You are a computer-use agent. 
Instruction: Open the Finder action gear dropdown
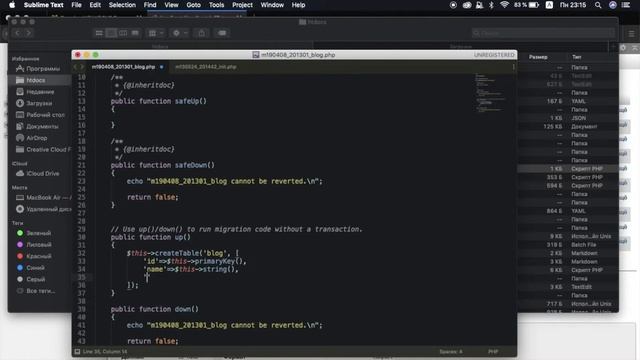click(180, 33)
